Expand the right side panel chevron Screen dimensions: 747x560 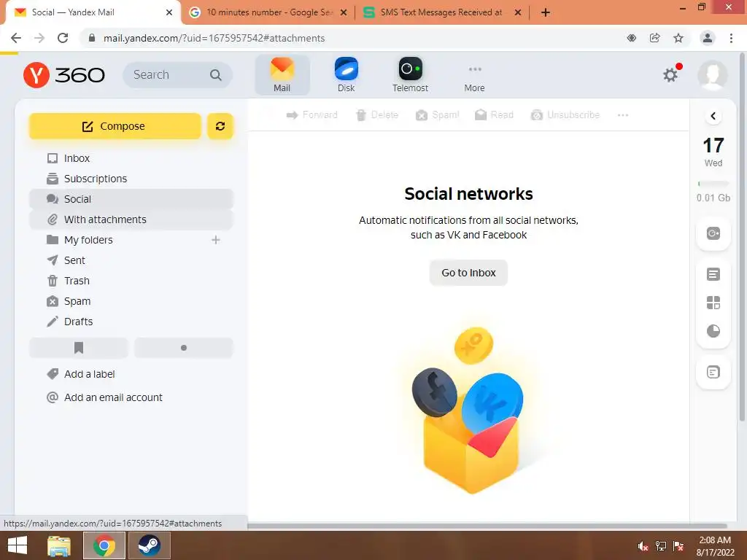pos(713,116)
